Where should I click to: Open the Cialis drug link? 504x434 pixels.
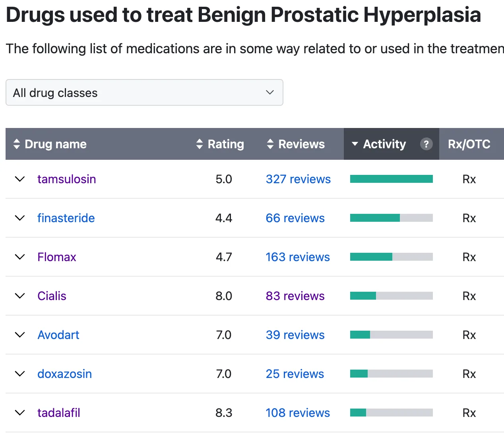[52, 296]
